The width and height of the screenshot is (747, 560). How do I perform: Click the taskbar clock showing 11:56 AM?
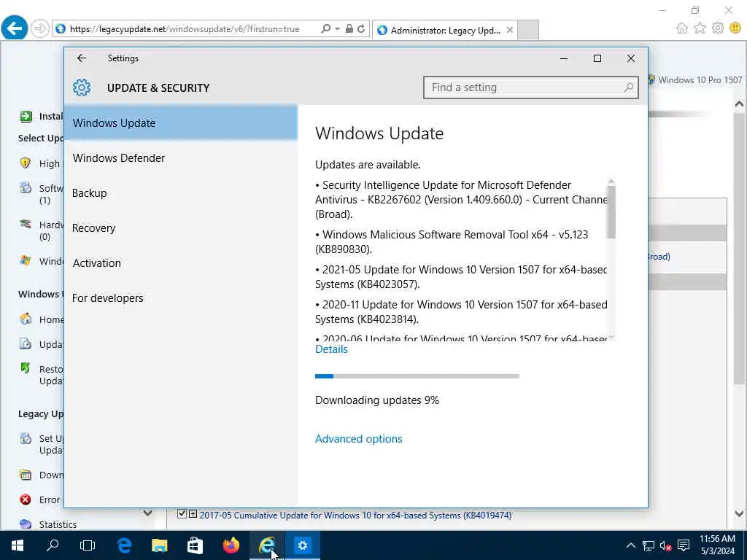coord(718,545)
